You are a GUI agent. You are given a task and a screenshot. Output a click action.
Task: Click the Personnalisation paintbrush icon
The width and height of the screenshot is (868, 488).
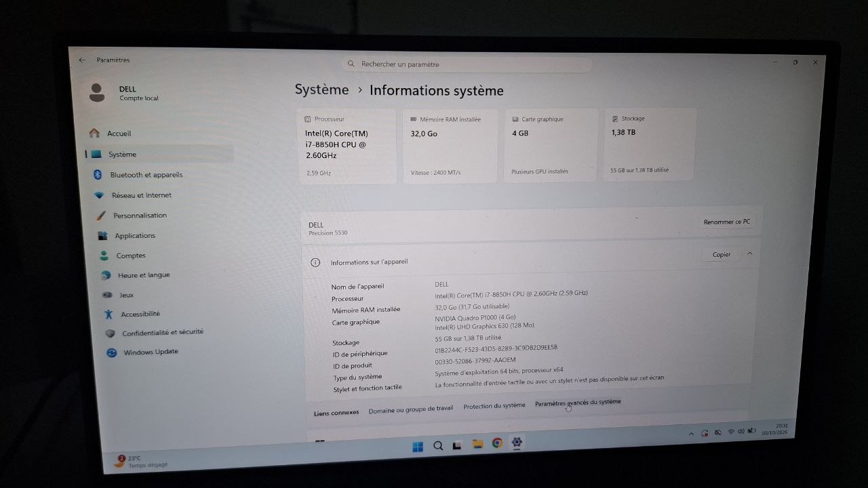tap(101, 216)
